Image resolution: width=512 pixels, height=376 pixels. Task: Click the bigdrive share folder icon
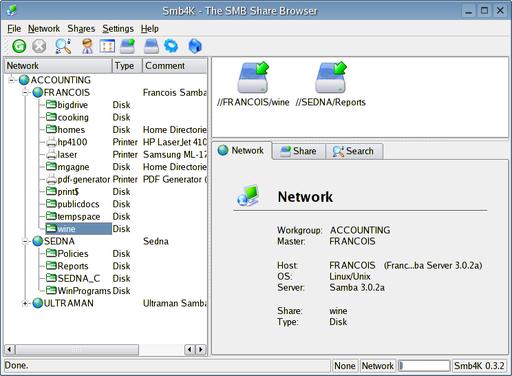51,105
